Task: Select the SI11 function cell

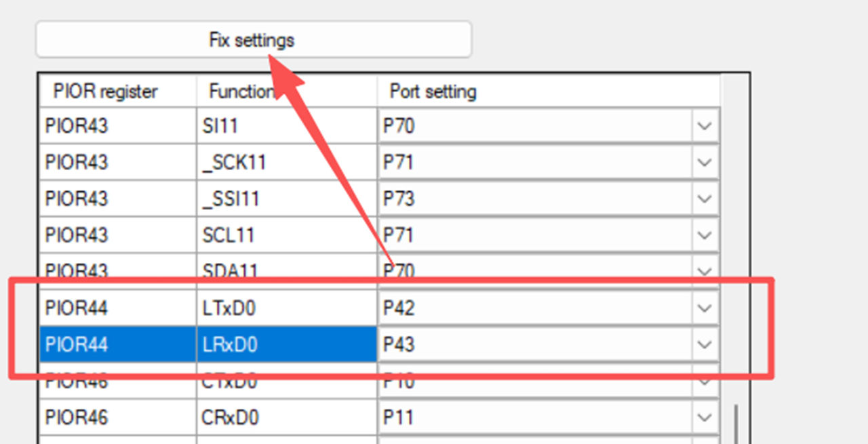Action: pos(286,126)
